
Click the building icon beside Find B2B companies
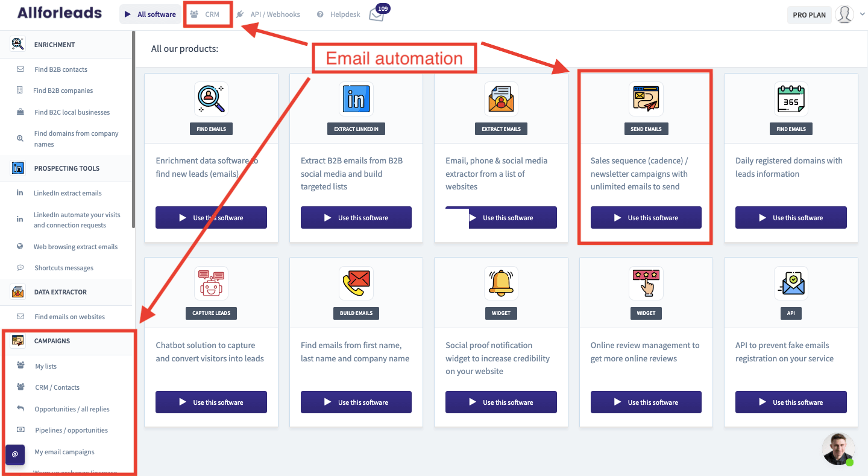[20, 90]
